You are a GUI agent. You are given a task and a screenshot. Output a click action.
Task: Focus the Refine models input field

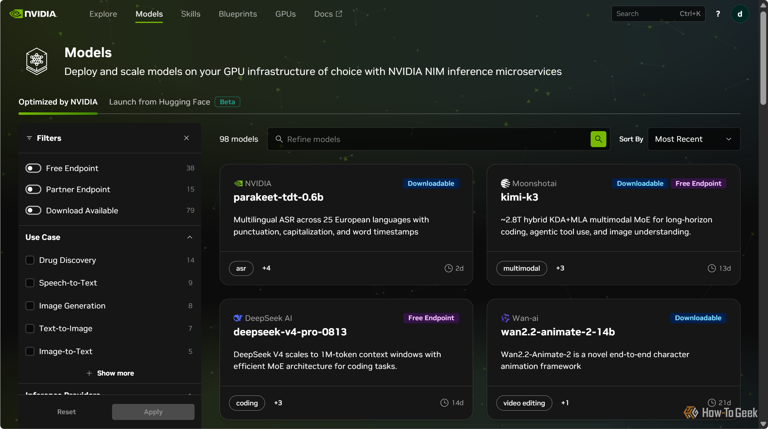(438, 139)
